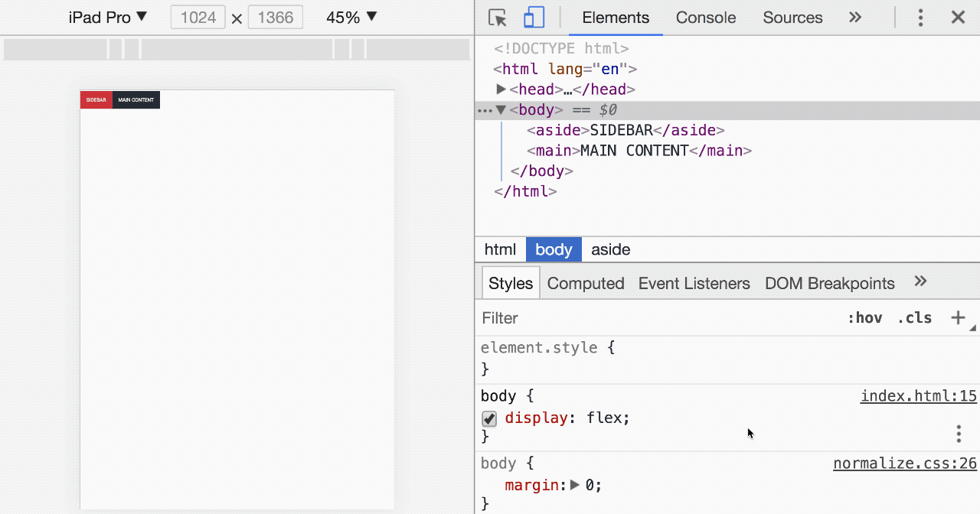Toggle the .cls class editor
The image size is (980, 514).
pyautogui.click(x=914, y=317)
